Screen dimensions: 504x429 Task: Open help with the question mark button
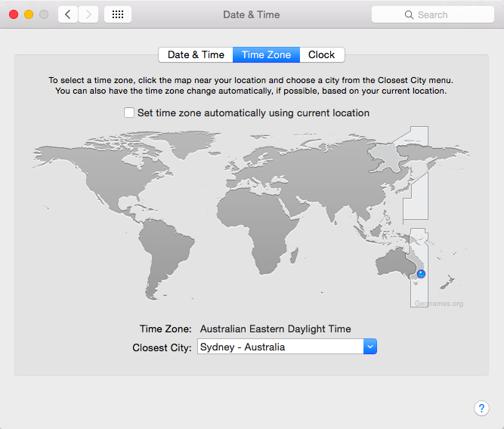click(x=481, y=408)
